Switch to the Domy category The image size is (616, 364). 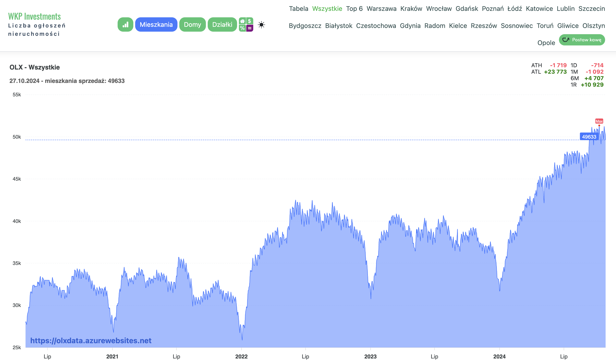click(192, 24)
